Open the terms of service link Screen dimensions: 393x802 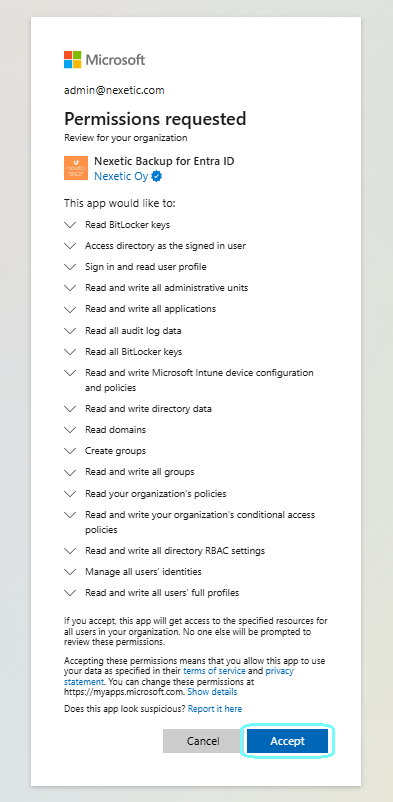[214, 671]
